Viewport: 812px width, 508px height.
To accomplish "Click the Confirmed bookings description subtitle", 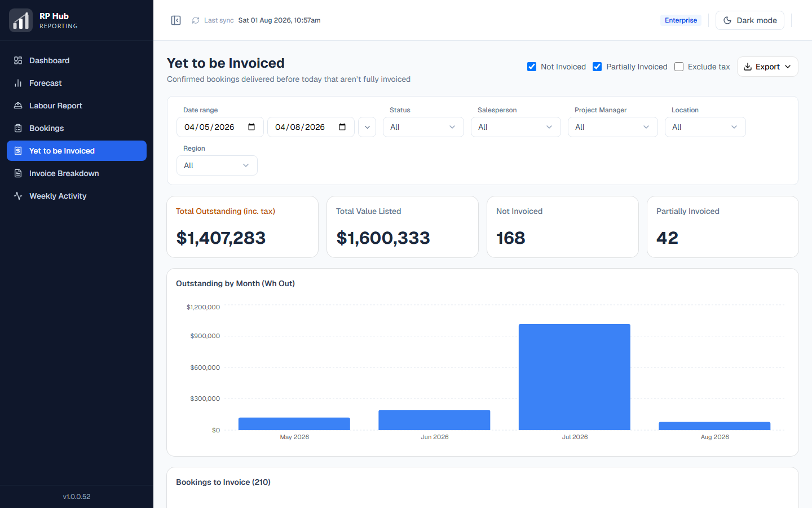I will [289, 79].
